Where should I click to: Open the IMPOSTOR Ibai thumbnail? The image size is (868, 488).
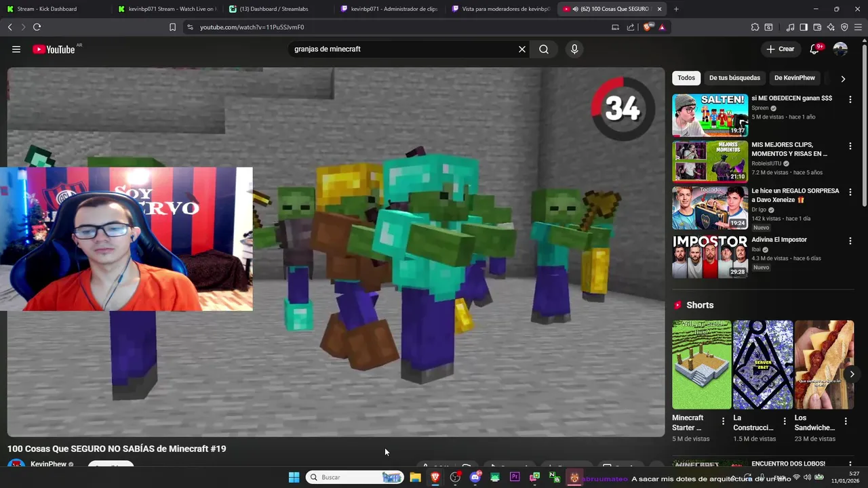tap(710, 256)
